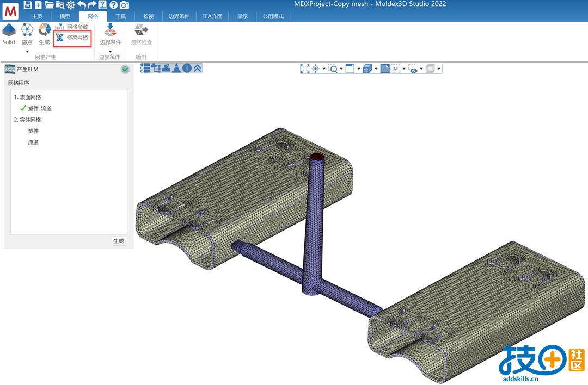Open the help manual book icon
This screenshot has width=588, height=385.
click(102, 5)
